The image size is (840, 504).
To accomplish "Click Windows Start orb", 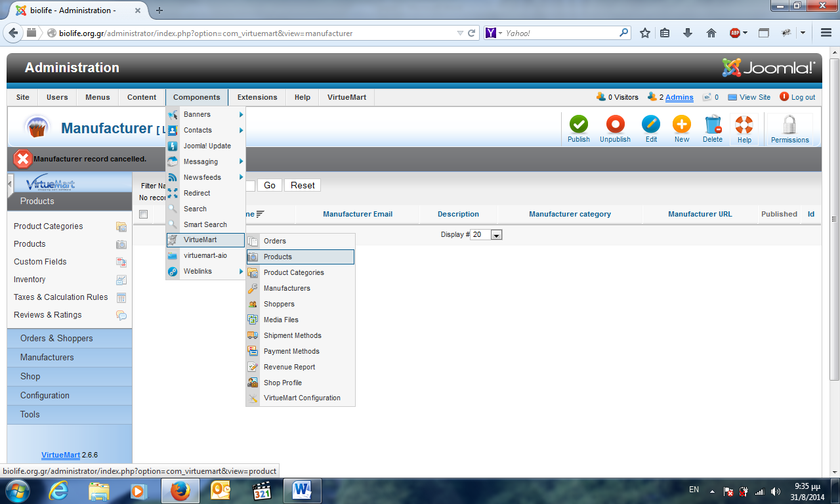I will [16, 490].
